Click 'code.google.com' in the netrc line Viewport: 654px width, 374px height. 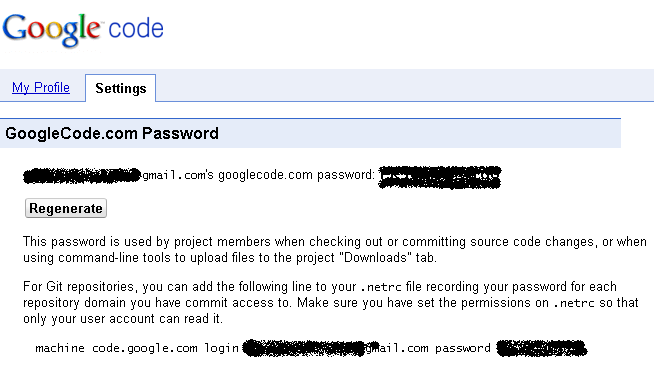144,348
